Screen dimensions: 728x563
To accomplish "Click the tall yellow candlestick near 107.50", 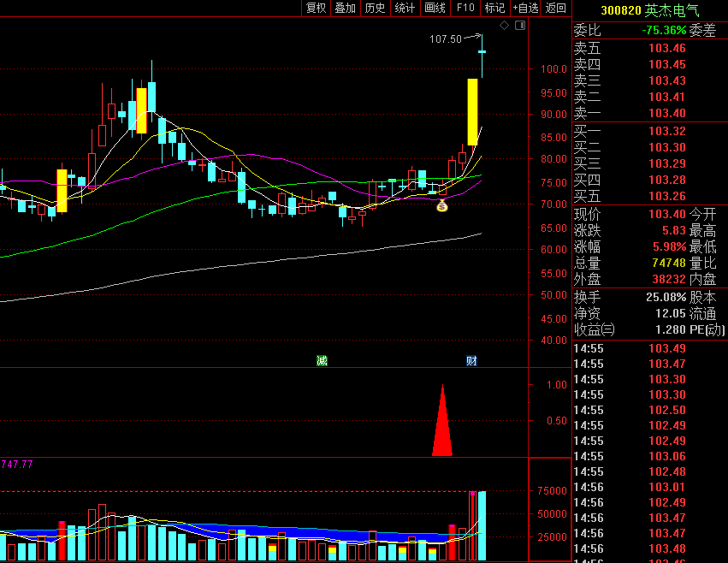I will click(472, 112).
